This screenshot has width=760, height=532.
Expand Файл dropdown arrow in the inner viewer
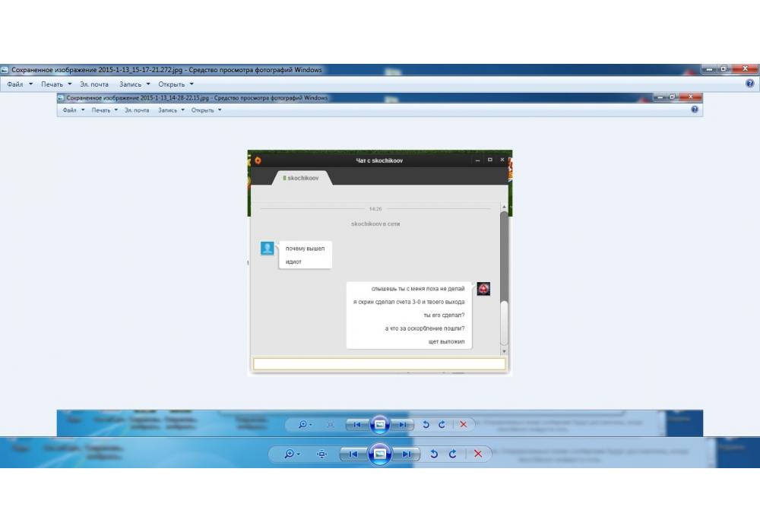coord(83,110)
